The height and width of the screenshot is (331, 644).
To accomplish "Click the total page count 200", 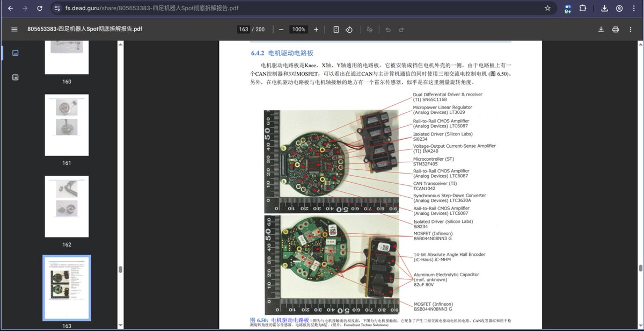I will point(260,30).
